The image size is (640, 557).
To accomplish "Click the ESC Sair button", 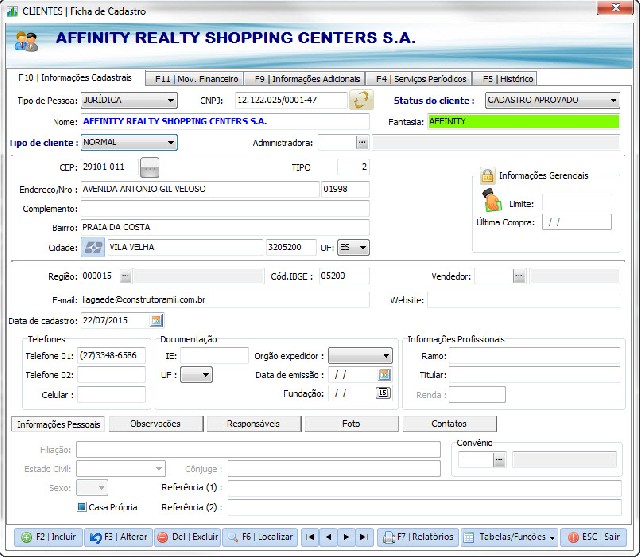I will click(593, 537).
